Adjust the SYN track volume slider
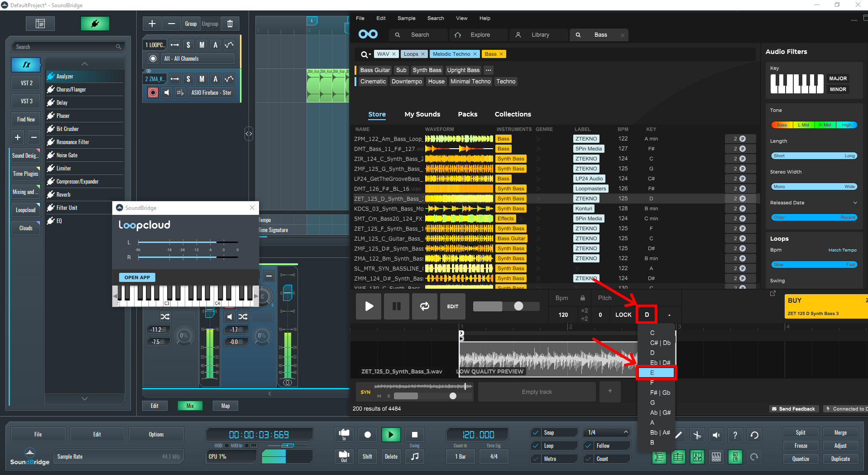 coord(452,396)
